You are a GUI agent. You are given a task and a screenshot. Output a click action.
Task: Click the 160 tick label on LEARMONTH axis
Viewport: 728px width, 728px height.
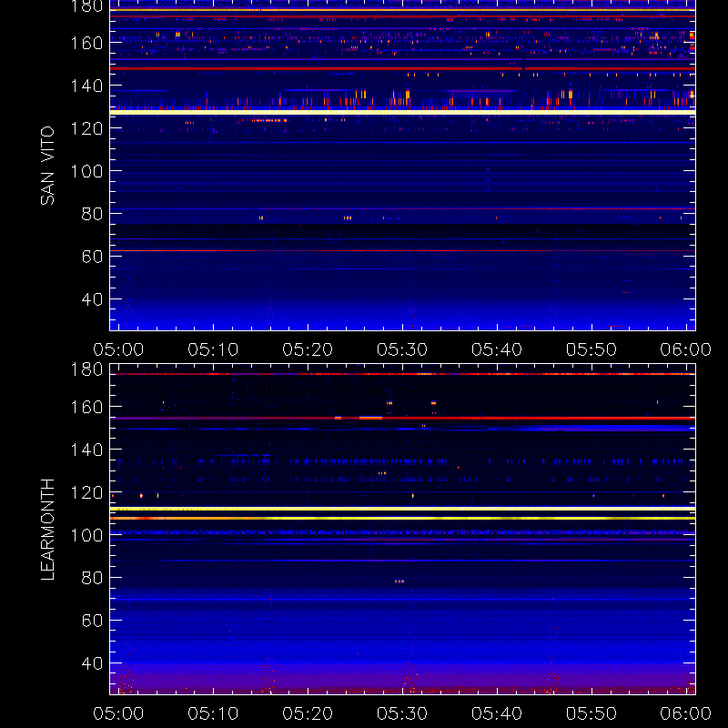pyautogui.click(x=86, y=407)
